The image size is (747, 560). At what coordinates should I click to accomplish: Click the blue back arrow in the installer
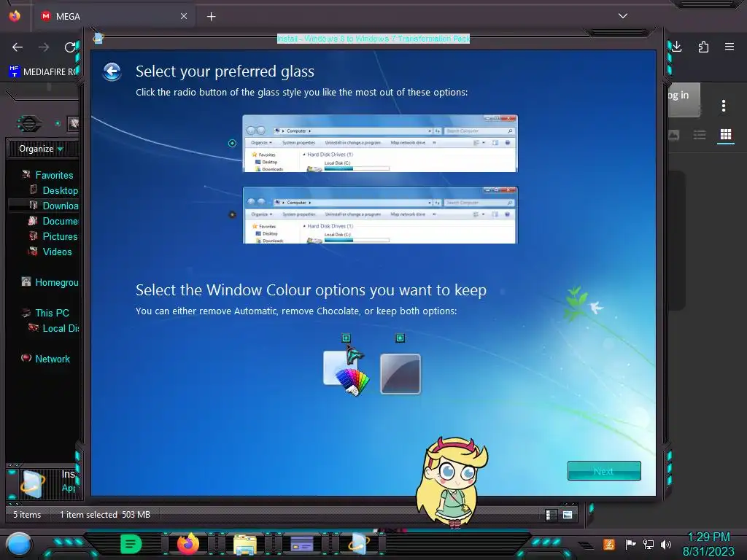click(x=112, y=72)
